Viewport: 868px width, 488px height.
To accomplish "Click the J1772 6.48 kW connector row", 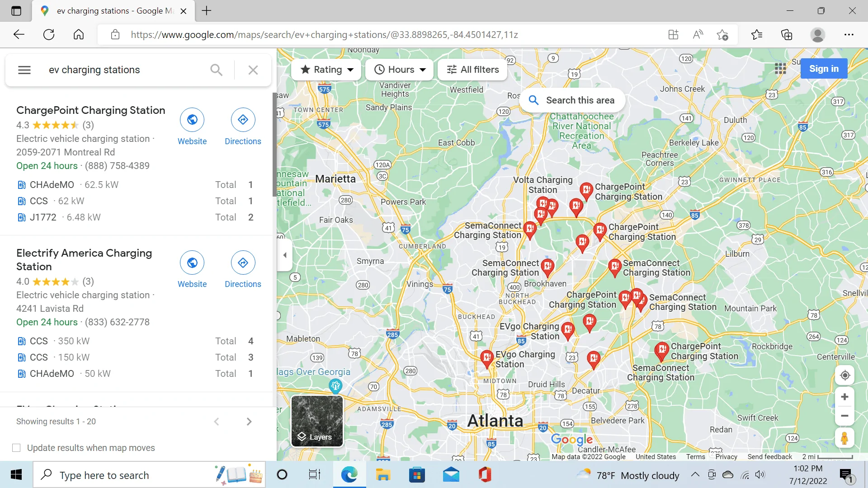I will 135,217.
